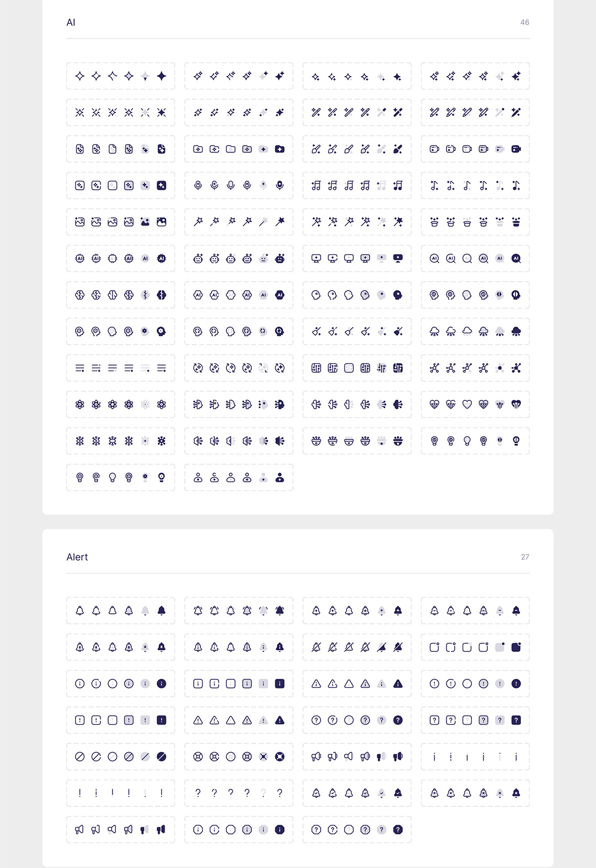Select the solid circuit board chip icon
Screen dimensions: 596x868
[398, 368]
